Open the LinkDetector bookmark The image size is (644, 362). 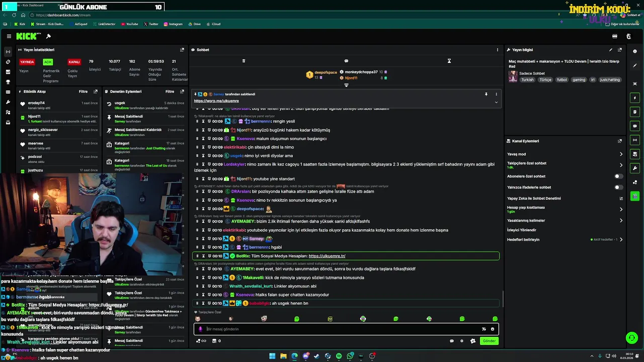click(104, 24)
